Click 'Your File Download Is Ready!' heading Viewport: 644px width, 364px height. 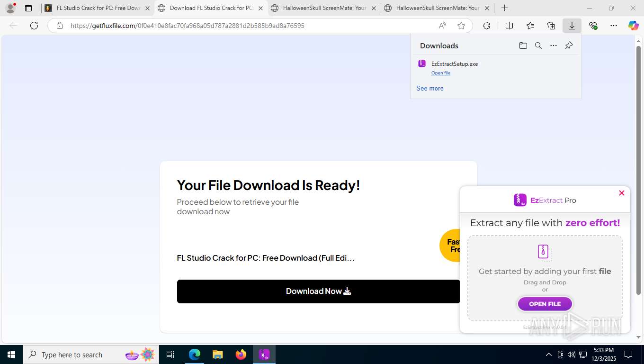268,185
